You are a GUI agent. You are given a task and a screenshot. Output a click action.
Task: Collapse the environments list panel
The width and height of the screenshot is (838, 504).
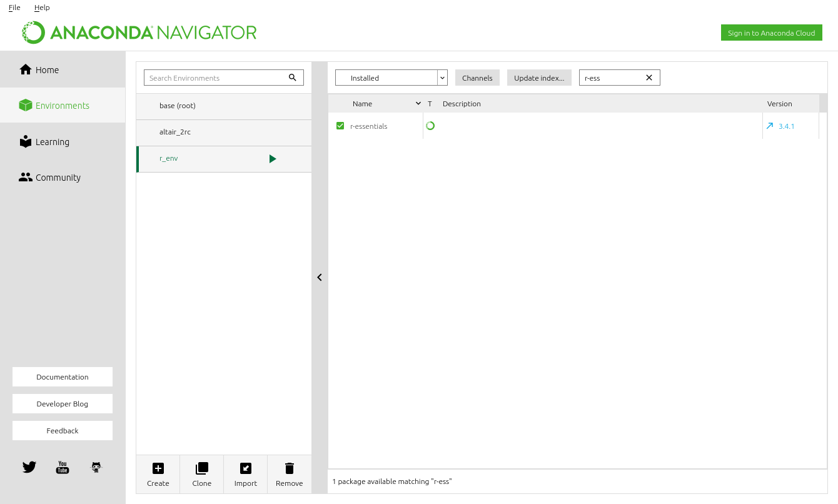pos(320,277)
